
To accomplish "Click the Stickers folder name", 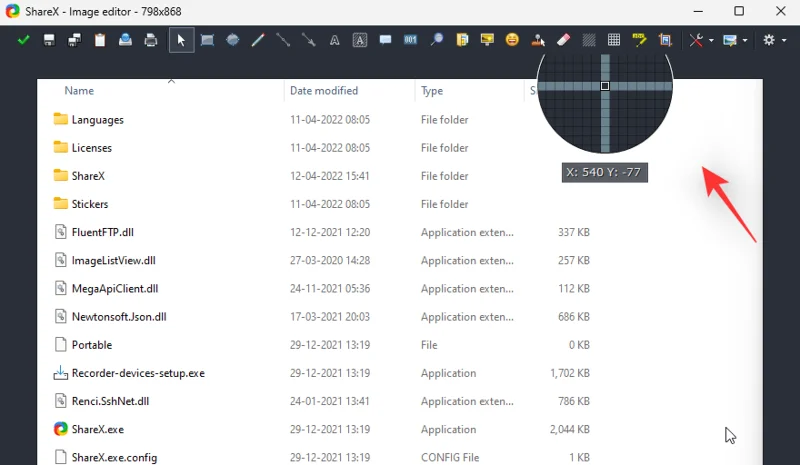I will 90,204.
